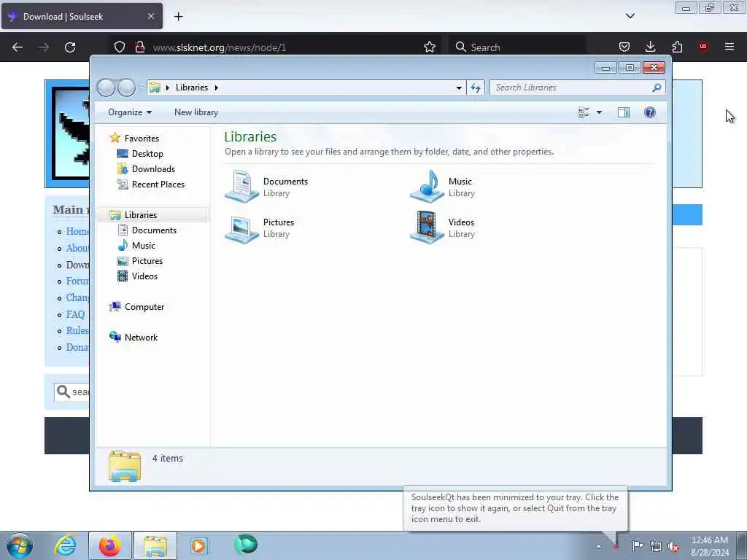
Task: Select Favorites in navigation pane
Action: 142,138
